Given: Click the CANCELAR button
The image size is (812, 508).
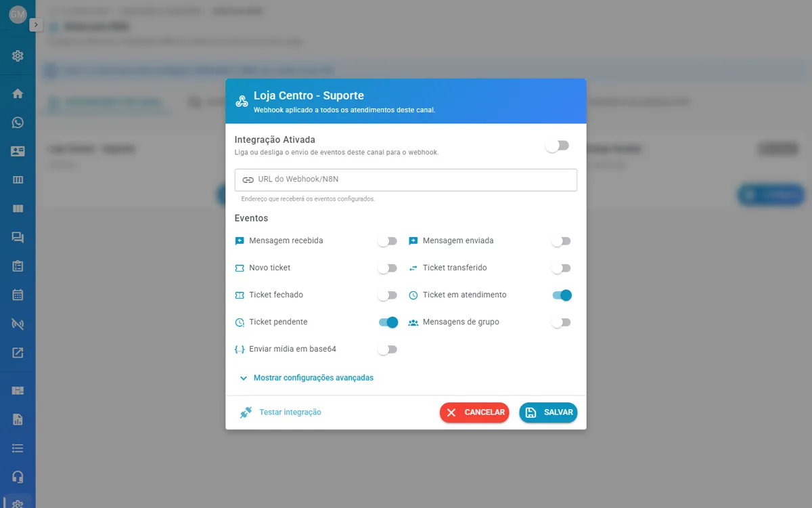Looking at the screenshot, I should (x=474, y=412).
